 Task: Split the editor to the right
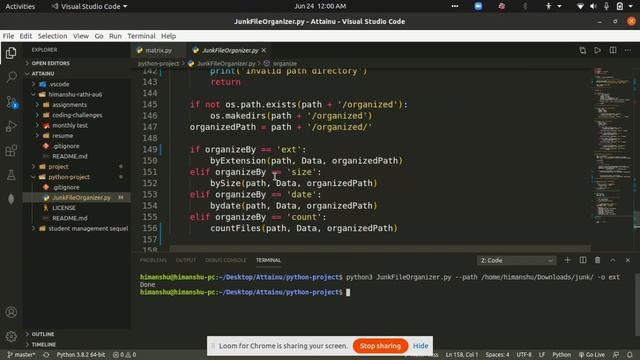[613, 50]
